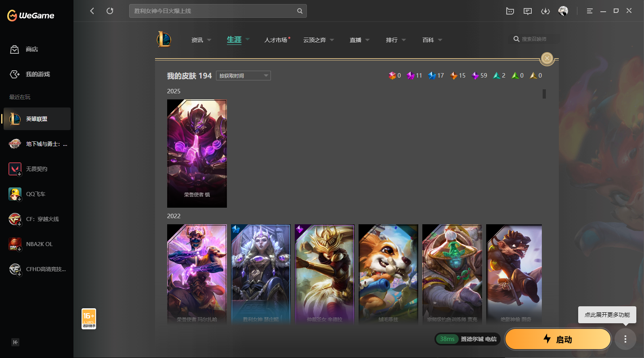Open the 绝影神偷 图奇 skin card
The image size is (644, 358).
click(514, 274)
